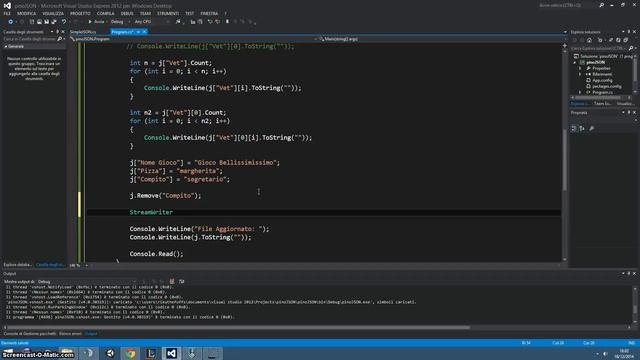
Task: Open the Mostra output di Debug dropdown
Action: click(x=87, y=282)
